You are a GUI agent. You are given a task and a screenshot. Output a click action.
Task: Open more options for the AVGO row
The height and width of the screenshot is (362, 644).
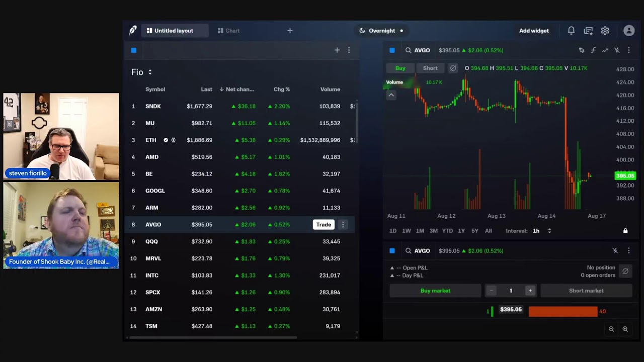point(343,225)
